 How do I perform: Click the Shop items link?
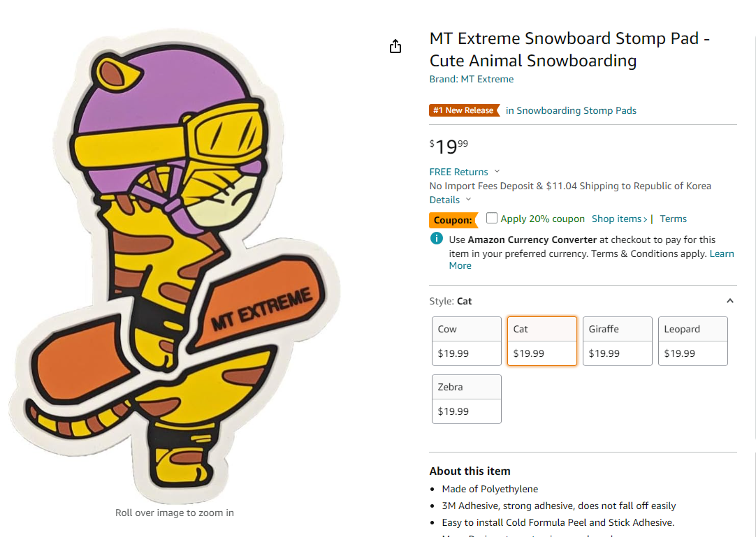click(x=619, y=219)
